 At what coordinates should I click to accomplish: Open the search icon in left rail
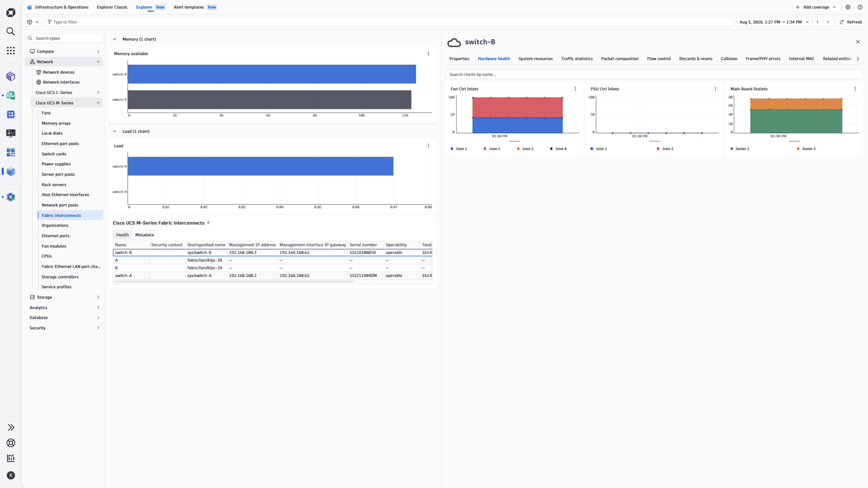11,31
